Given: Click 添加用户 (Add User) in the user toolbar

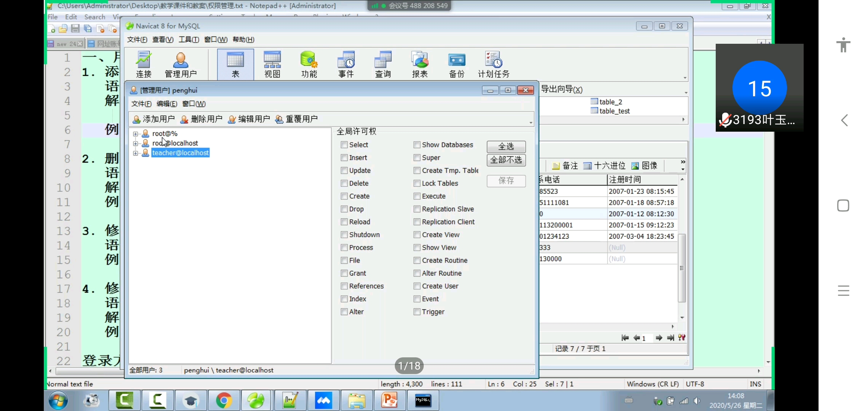Looking at the screenshot, I should pyautogui.click(x=153, y=119).
